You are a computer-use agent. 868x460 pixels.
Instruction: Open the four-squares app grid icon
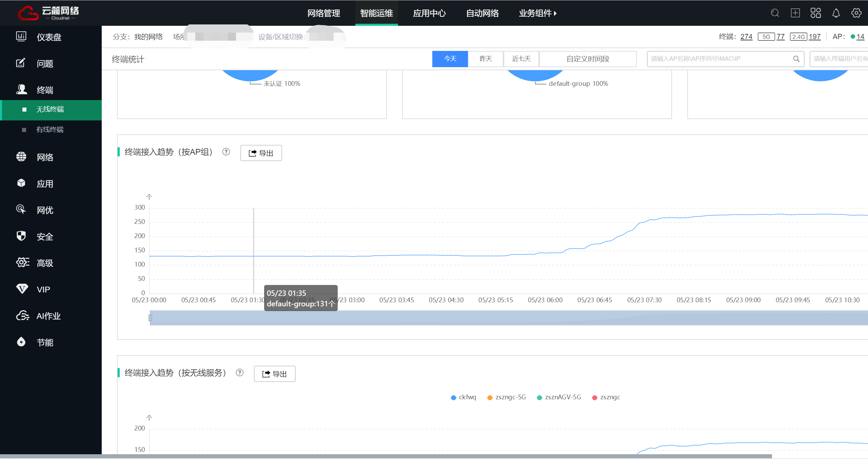pyautogui.click(x=815, y=13)
